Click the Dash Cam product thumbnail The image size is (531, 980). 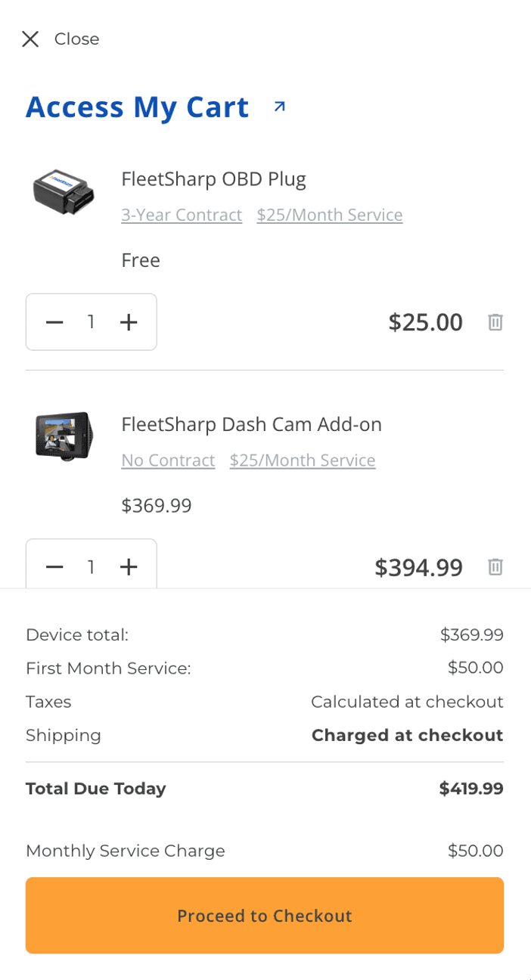click(64, 436)
